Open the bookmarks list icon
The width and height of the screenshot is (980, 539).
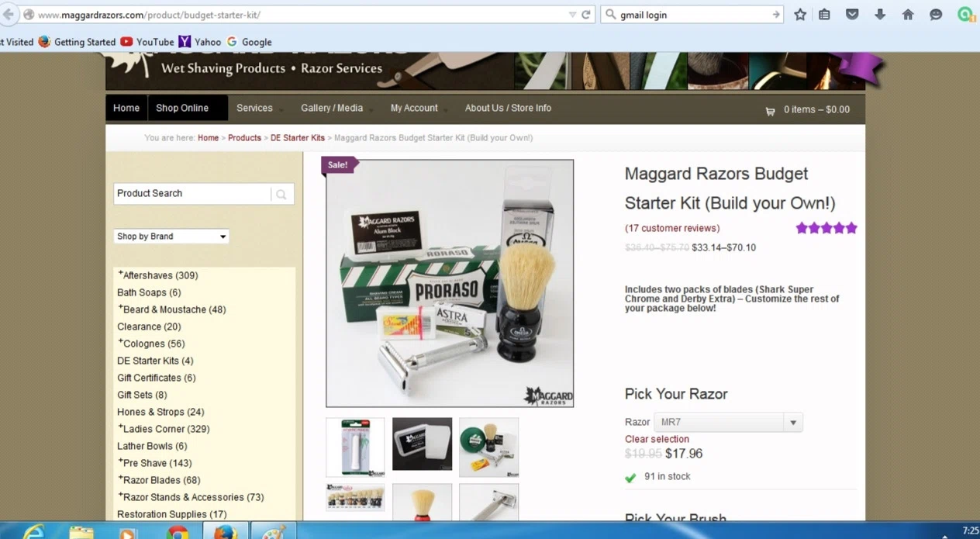coord(824,15)
